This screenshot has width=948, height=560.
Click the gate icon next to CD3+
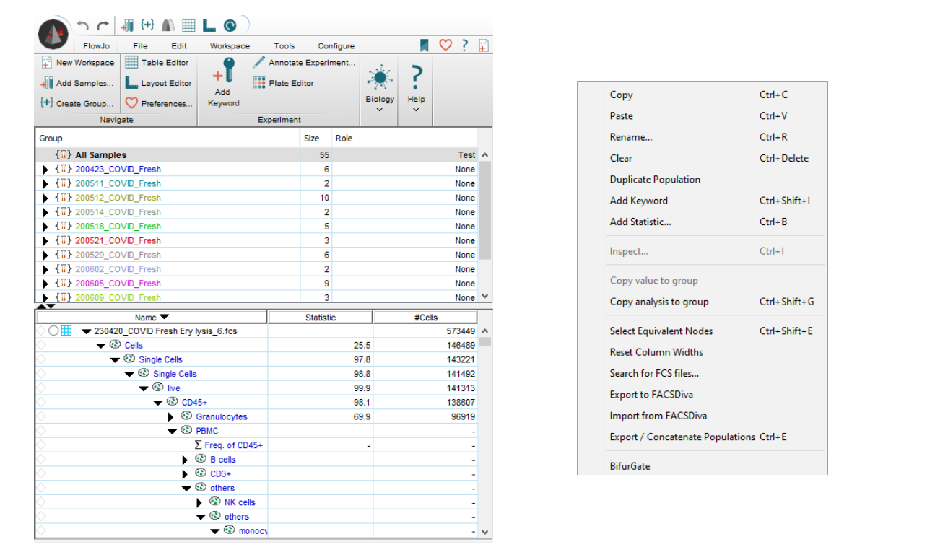(x=201, y=473)
